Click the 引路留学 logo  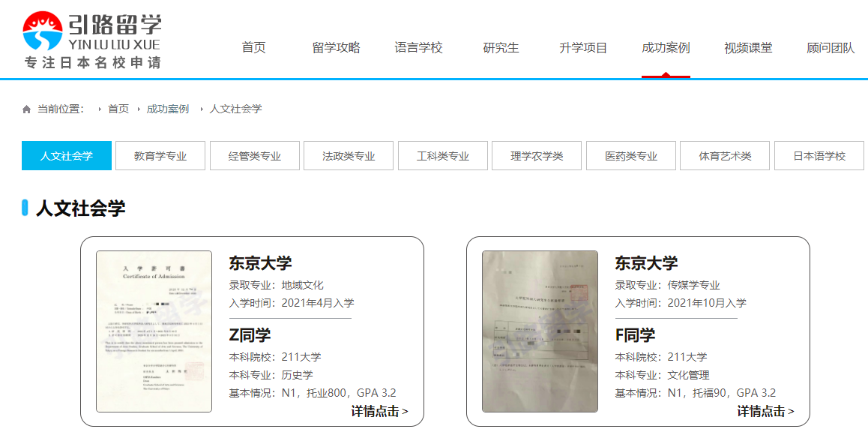92,40
